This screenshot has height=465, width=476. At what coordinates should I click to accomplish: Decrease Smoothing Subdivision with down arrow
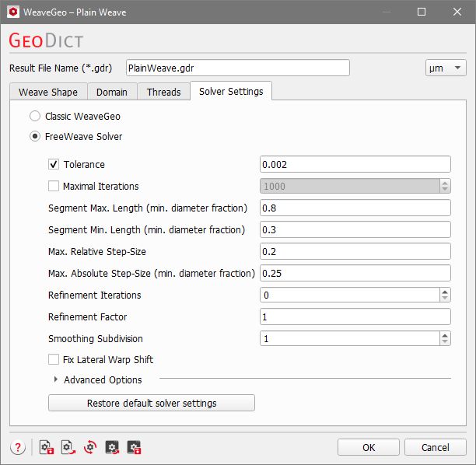445,341
